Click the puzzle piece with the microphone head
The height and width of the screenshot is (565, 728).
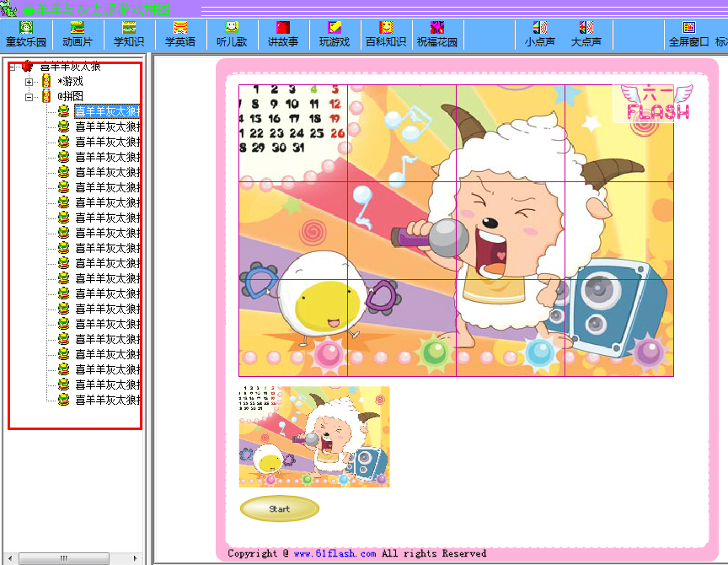[x=402, y=230]
